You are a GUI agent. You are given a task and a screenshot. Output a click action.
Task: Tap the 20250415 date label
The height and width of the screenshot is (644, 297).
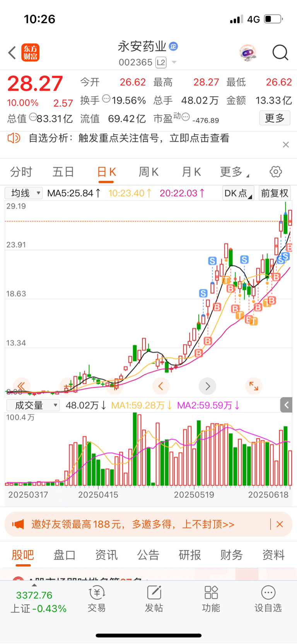click(98, 495)
